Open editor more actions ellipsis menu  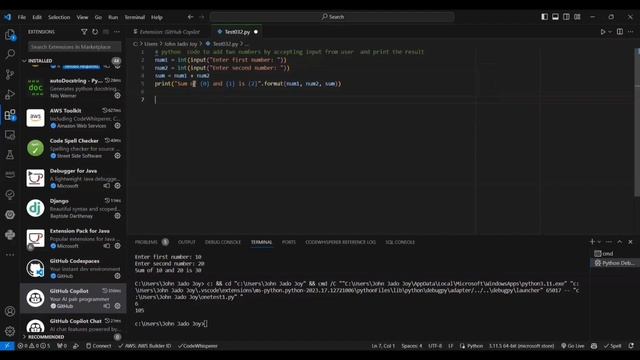pos(631,32)
